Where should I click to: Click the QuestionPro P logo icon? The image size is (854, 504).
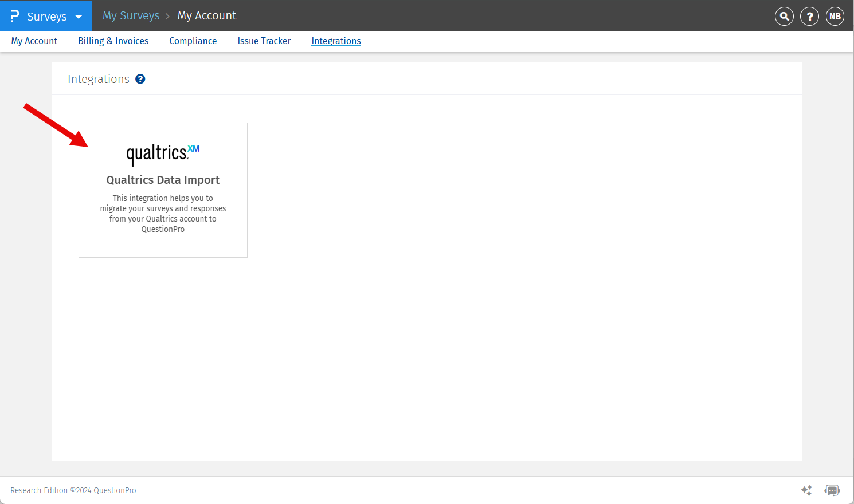15,16
